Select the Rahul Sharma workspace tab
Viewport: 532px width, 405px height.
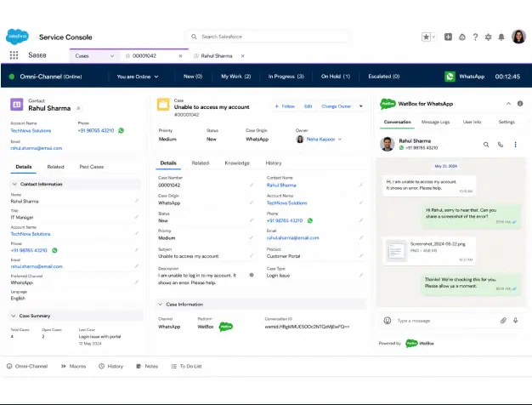click(x=217, y=56)
